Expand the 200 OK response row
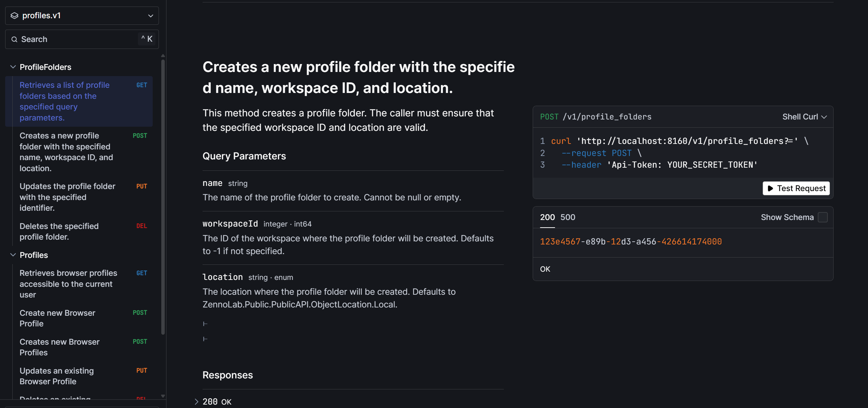Image resolution: width=868 pixels, height=408 pixels. (x=196, y=401)
